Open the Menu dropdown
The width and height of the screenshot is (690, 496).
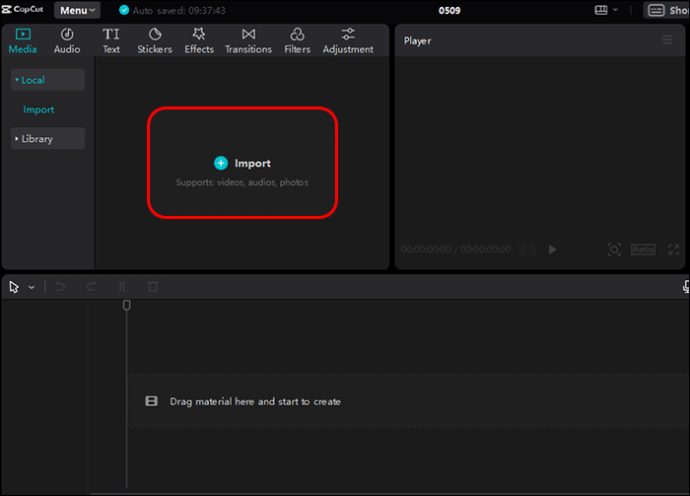(77, 10)
